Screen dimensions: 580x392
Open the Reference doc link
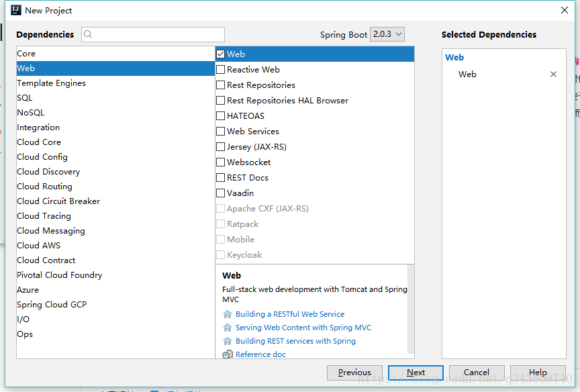point(260,354)
